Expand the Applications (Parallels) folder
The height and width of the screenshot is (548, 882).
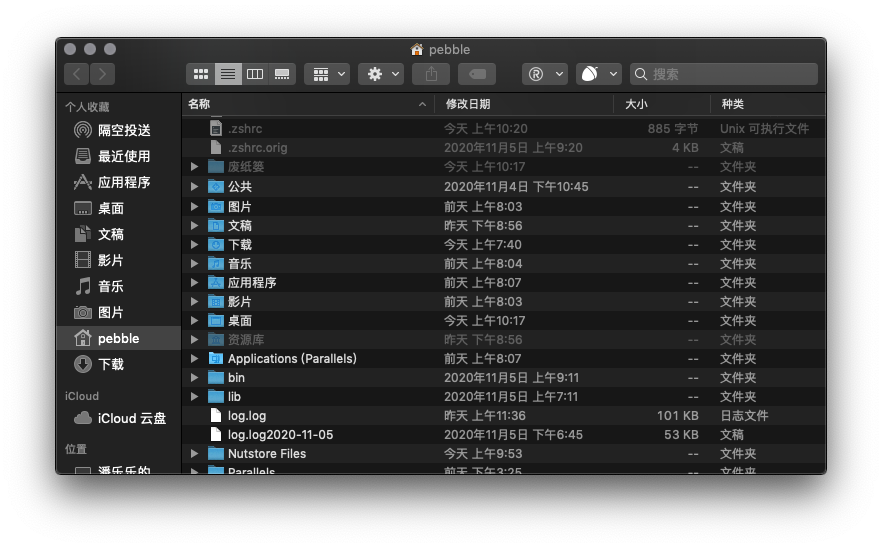[194, 358]
